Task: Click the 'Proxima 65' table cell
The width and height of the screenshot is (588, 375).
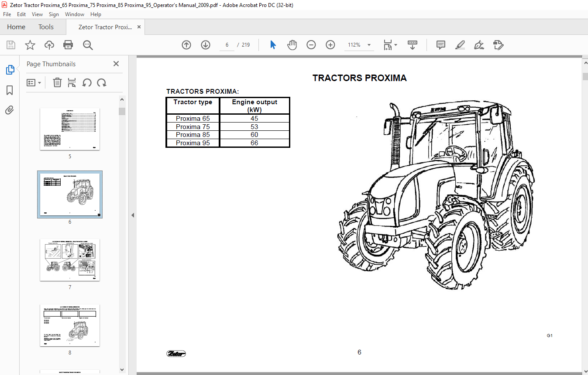Action: (193, 119)
